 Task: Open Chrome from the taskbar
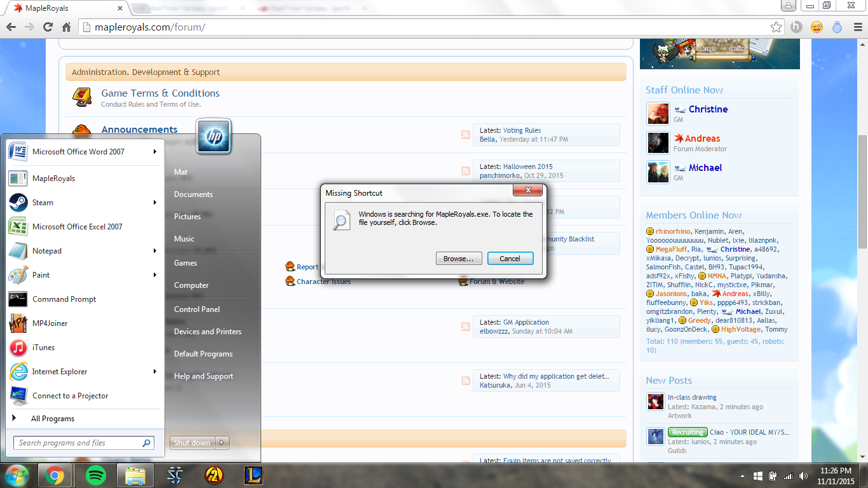pos(55,475)
